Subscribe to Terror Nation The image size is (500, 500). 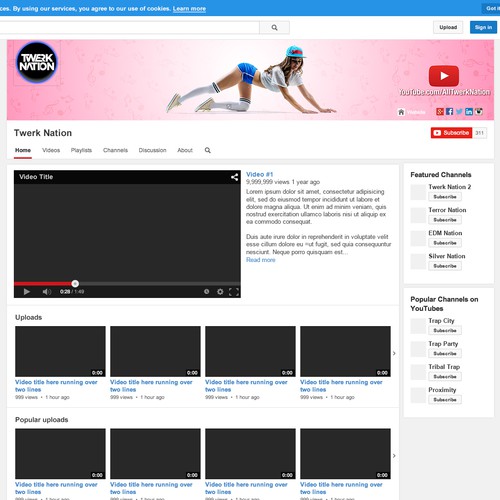(x=445, y=220)
